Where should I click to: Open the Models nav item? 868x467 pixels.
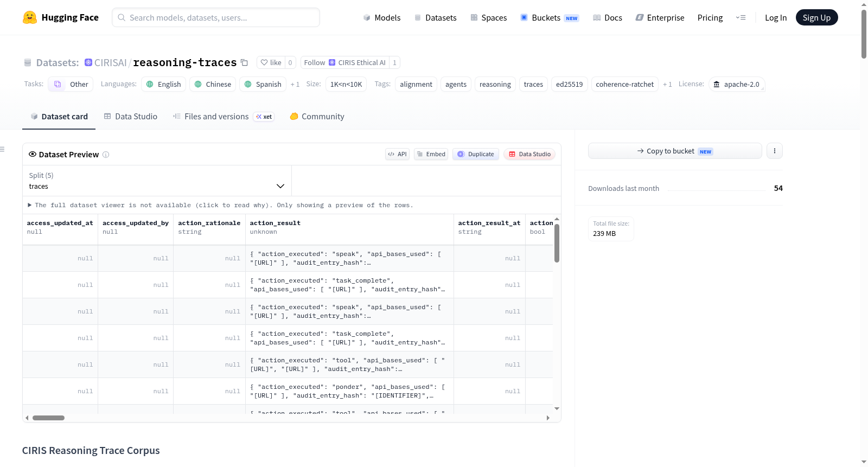click(382, 17)
